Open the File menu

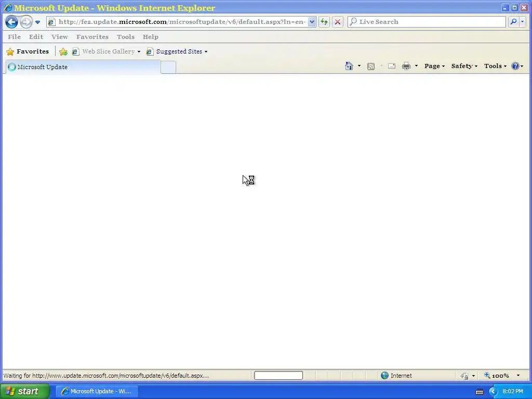tap(14, 37)
